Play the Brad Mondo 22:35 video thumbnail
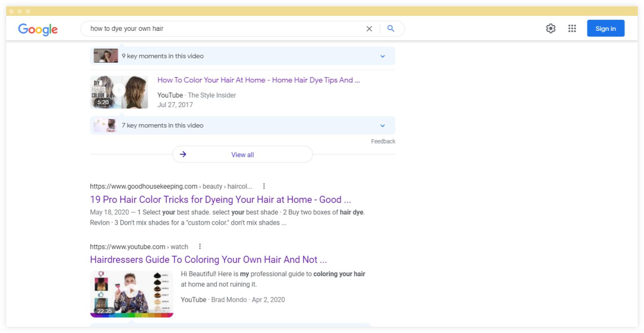Screen dimensions: 644x333 pyautogui.click(x=132, y=294)
